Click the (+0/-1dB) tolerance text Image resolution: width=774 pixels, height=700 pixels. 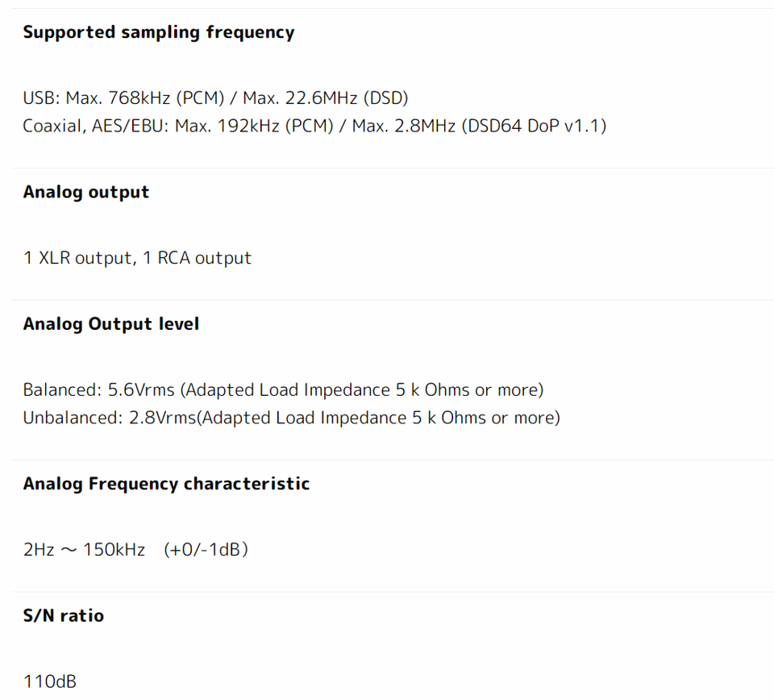tap(206, 550)
